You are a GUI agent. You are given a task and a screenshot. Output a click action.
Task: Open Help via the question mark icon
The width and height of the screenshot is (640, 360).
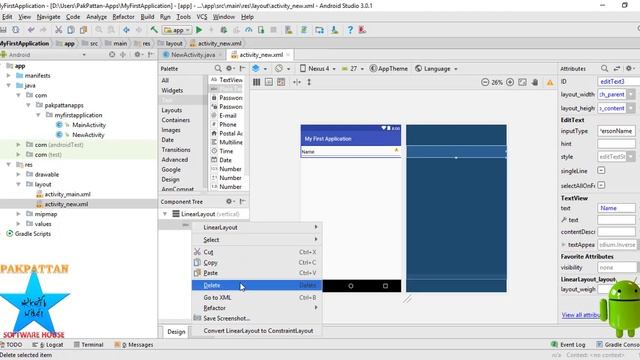point(350,30)
